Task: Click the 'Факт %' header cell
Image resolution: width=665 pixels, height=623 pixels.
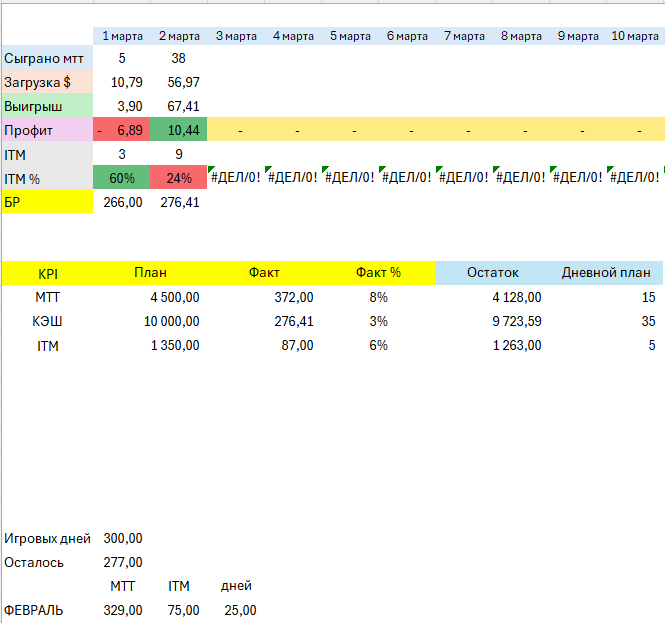Action: pyautogui.click(x=378, y=273)
